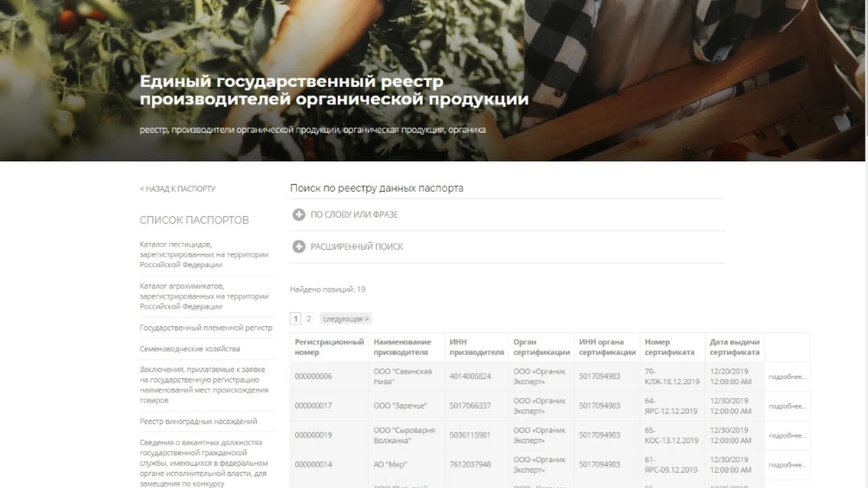Select pagination page 1

click(295, 319)
